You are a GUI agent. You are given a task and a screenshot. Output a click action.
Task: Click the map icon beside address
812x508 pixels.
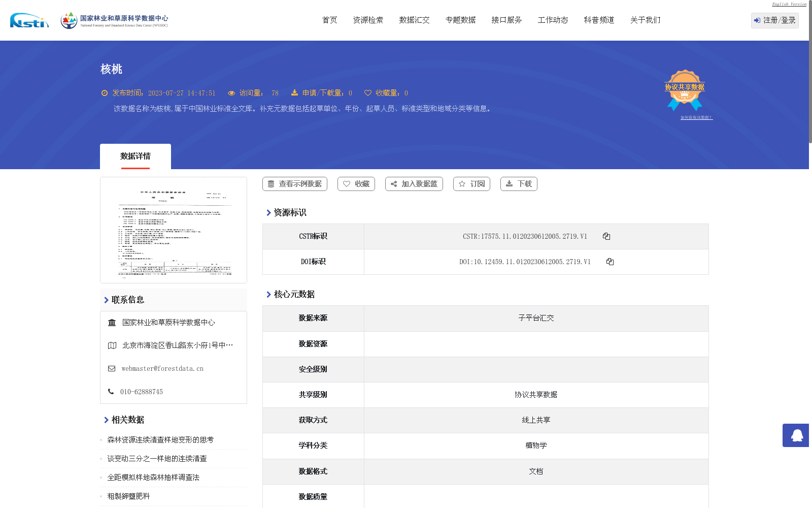[112, 345]
